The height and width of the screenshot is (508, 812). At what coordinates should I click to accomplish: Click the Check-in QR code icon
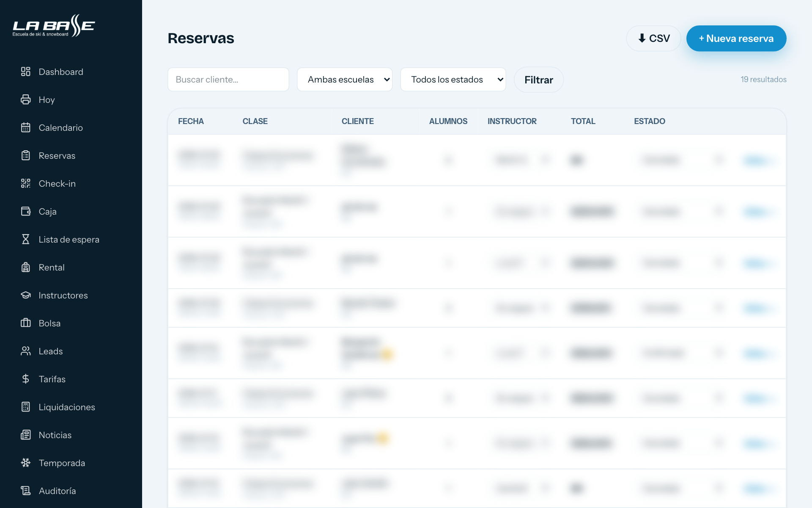point(26,183)
